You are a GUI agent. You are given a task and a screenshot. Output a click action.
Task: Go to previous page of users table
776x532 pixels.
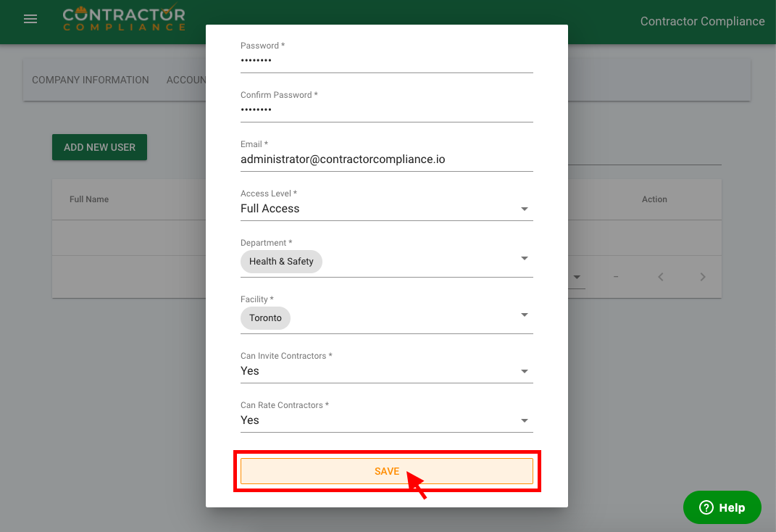coord(660,277)
